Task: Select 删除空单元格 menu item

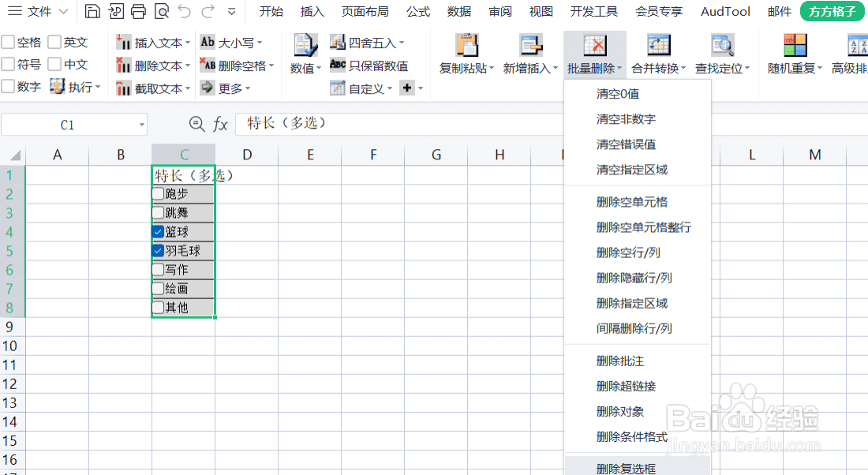Action: [x=638, y=202]
